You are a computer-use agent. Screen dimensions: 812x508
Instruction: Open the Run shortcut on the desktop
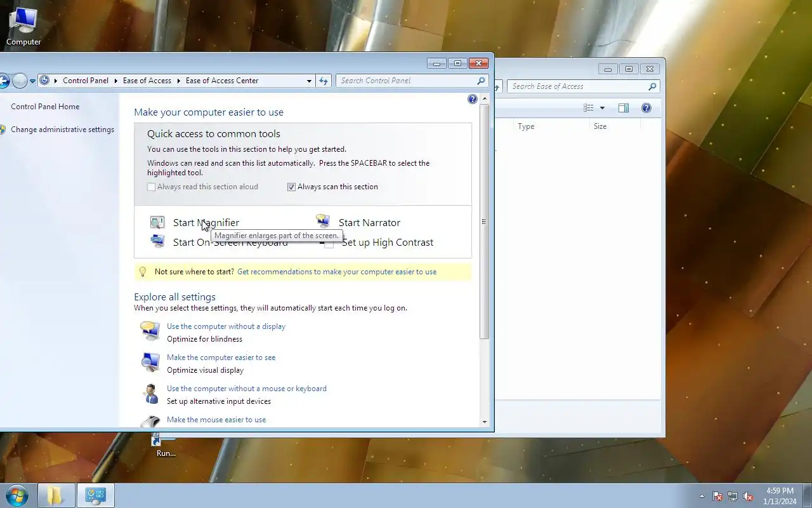click(166, 446)
